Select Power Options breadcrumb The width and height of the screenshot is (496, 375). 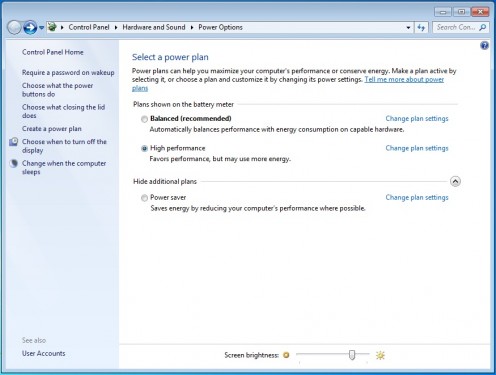(x=220, y=27)
